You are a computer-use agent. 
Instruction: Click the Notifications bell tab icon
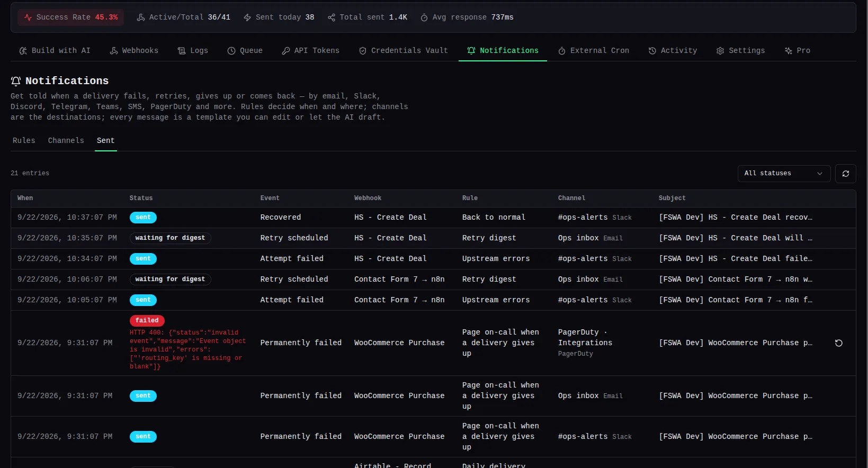point(471,51)
